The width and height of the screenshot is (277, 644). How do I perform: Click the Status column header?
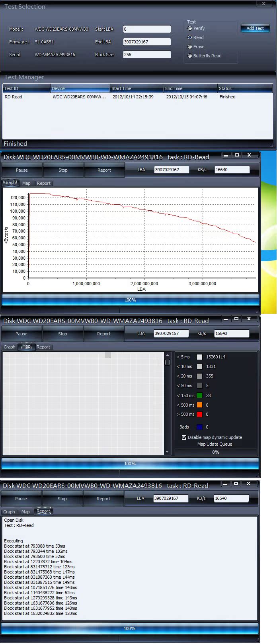[245, 88]
